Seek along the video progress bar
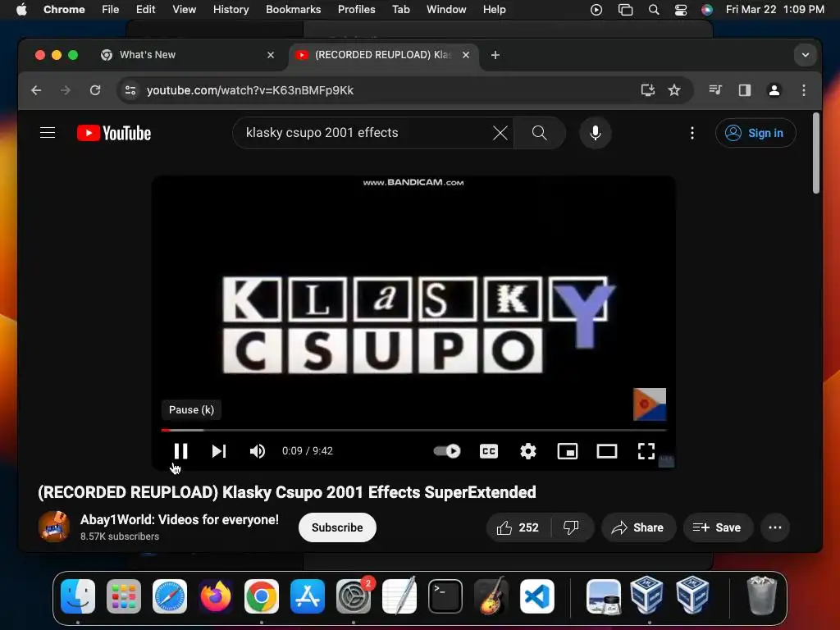Image resolution: width=840 pixels, height=630 pixels. point(413,430)
